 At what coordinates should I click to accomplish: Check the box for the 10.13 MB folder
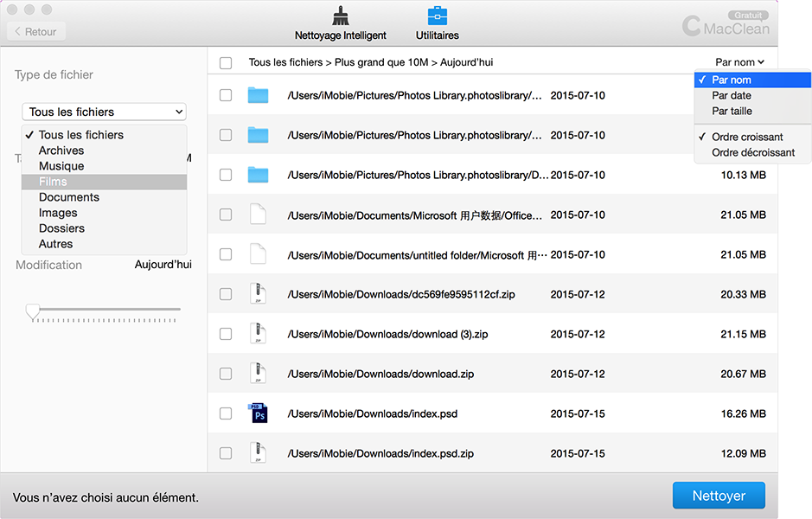(226, 175)
